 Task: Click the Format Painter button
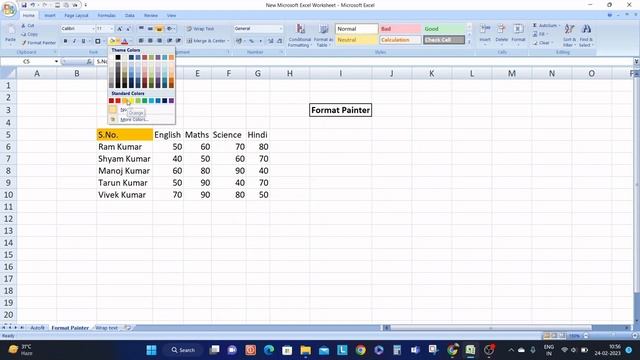pos(38,42)
